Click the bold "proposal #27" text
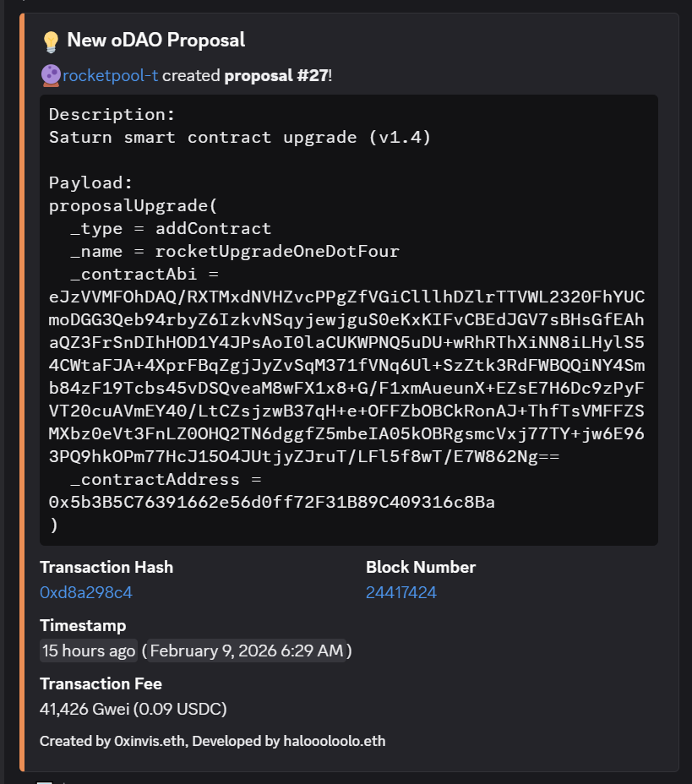 coord(276,76)
